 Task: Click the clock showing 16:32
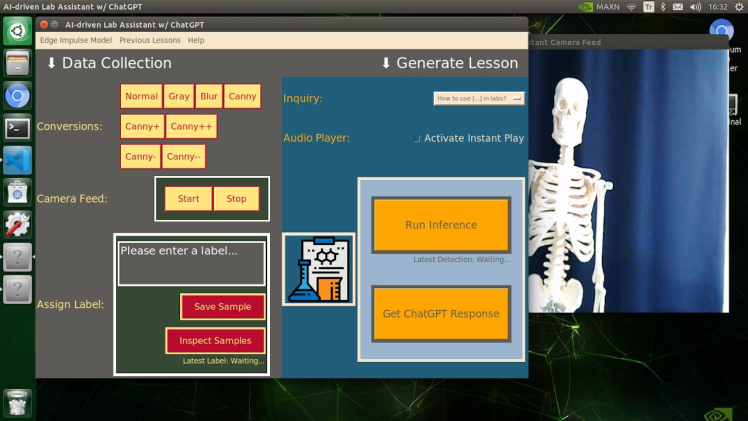click(x=717, y=7)
